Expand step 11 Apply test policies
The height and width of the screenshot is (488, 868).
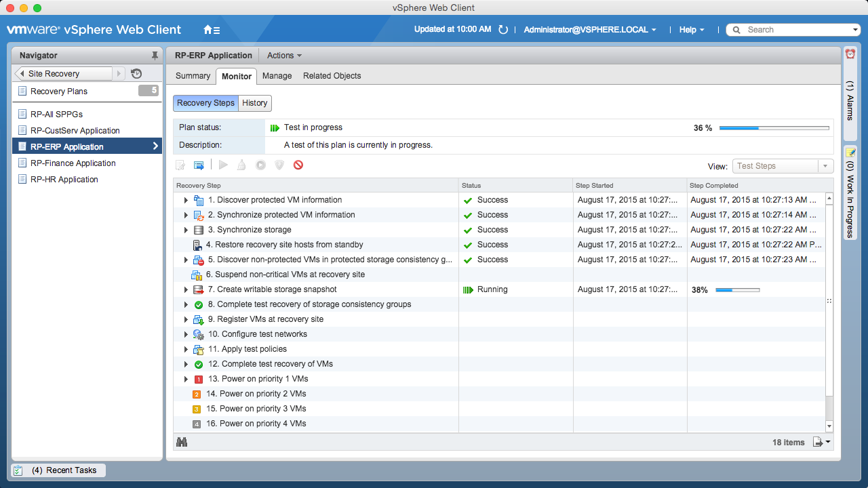click(x=186, y=349)
